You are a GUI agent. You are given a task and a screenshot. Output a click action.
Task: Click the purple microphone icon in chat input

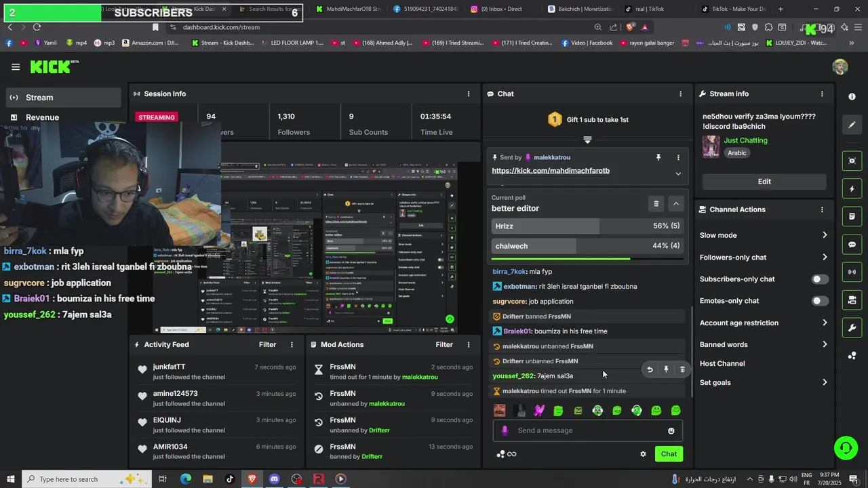(505, 430)
